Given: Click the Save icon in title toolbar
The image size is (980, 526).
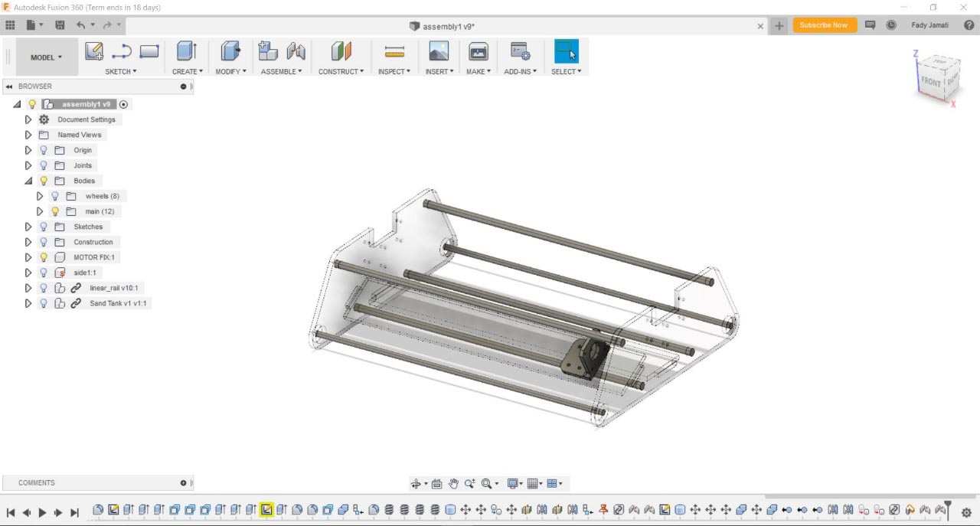Looking at the screenshot, I should click(60, 25).
